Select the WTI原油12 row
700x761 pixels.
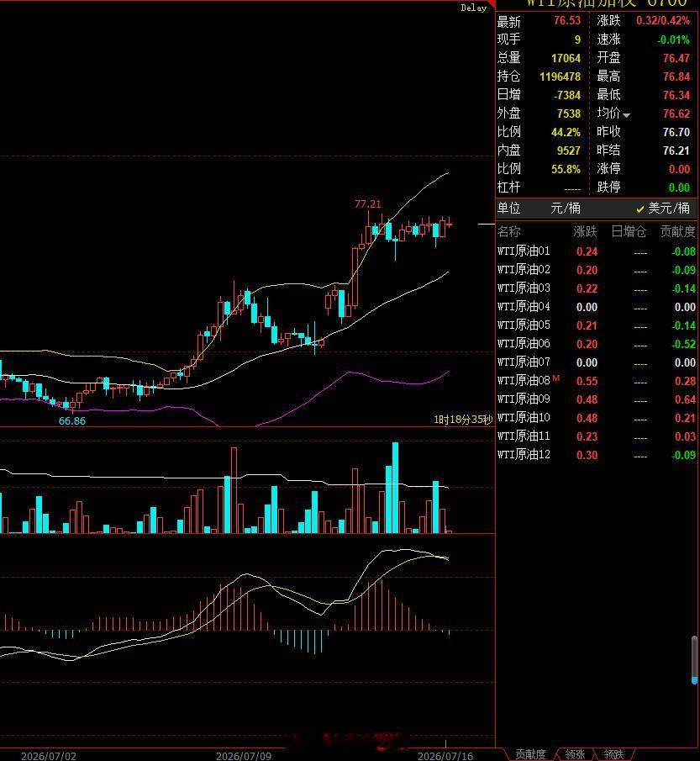click(597, 455)
